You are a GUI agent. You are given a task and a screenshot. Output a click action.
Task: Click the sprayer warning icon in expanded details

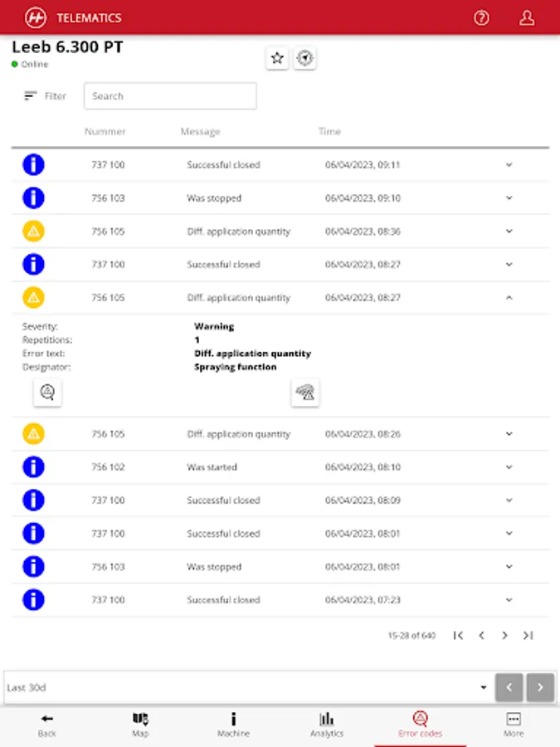coord(305,393)
